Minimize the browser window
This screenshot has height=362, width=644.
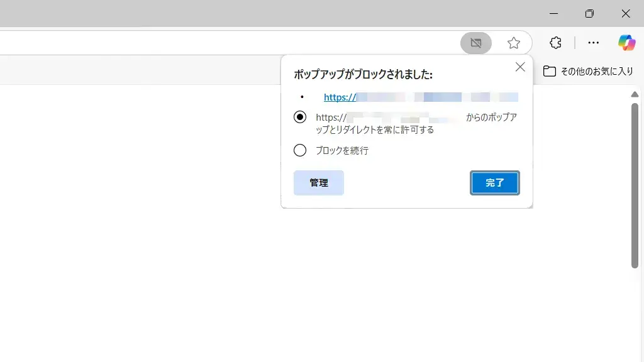[553, 13]
